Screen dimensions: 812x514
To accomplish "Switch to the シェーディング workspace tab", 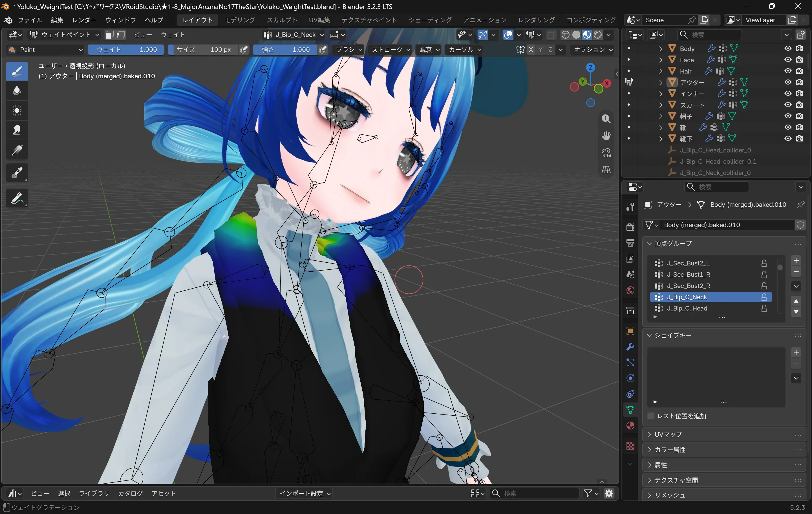I will pos(430,20).
